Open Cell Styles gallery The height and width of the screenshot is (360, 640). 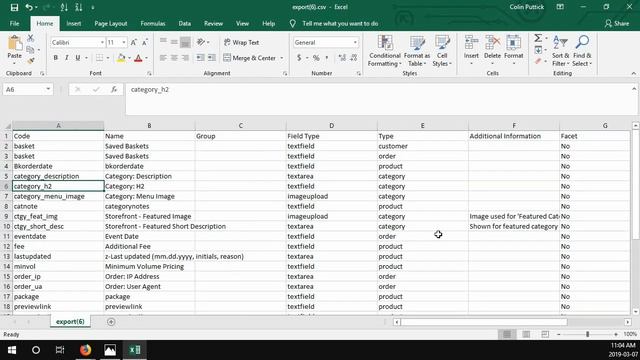tap(442, 51)
